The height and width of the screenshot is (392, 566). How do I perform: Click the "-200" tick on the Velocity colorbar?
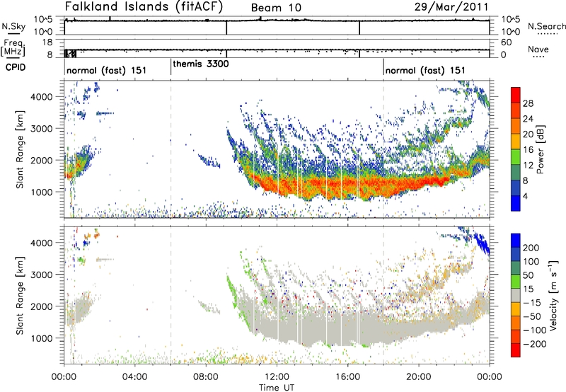535,344
